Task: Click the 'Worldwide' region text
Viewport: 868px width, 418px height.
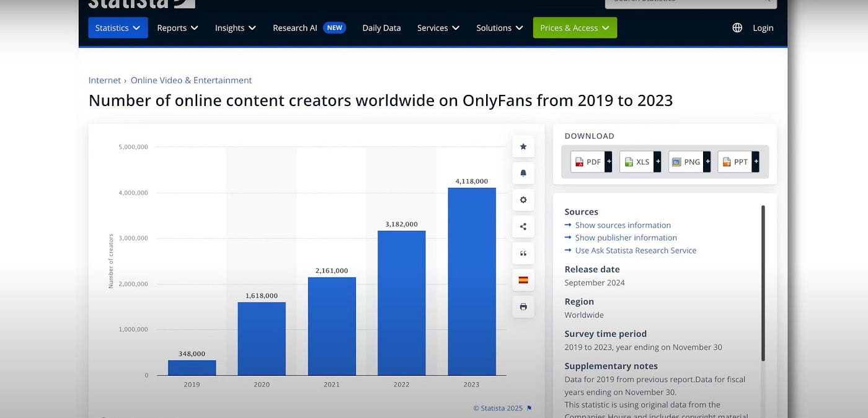Action: [x=584, y=315]
